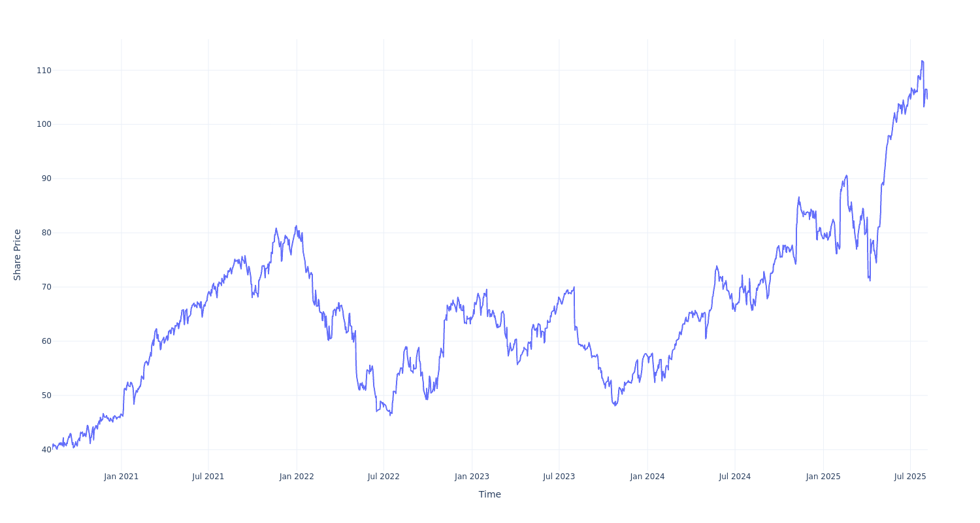This screenshot has width=980, height=523.
Task: Select the "Jul 2021" x-axis tick label
Action: [208, 477]
